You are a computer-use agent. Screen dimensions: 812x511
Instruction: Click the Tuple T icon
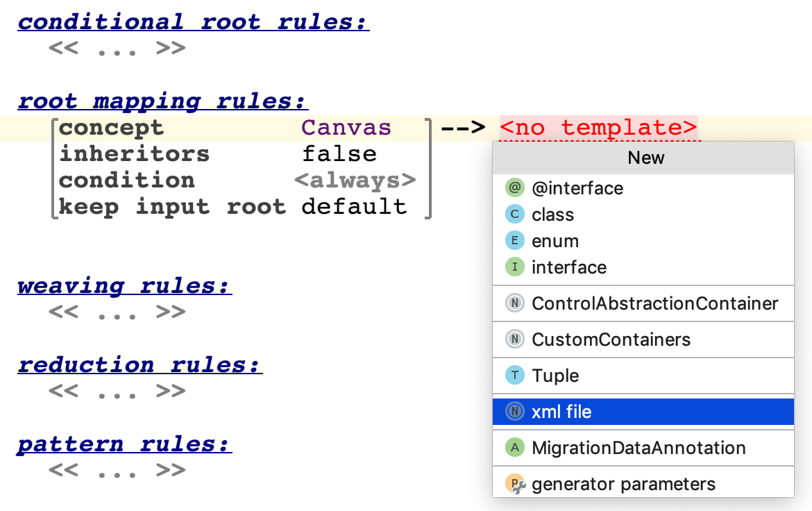coord(514,376)
